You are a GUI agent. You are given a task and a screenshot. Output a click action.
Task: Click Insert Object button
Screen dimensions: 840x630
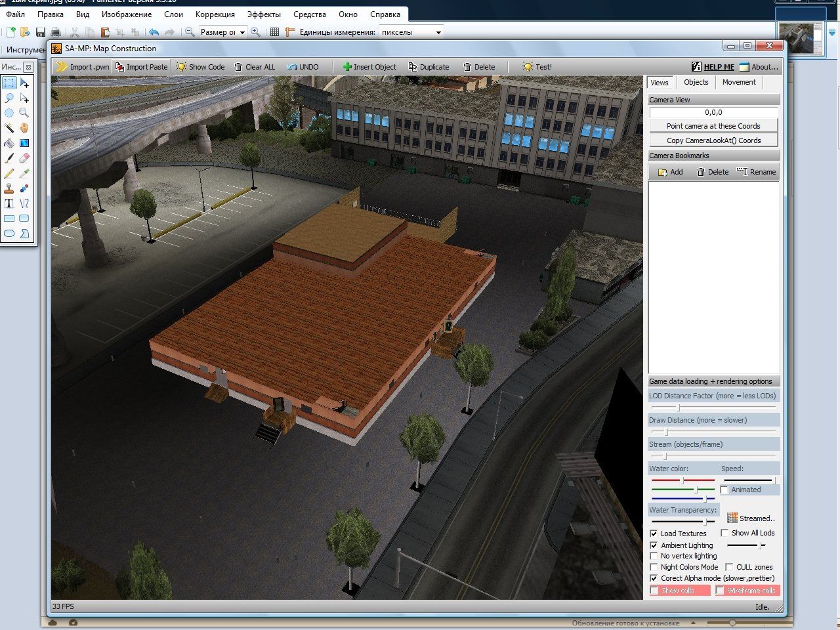tap(369, 67)
